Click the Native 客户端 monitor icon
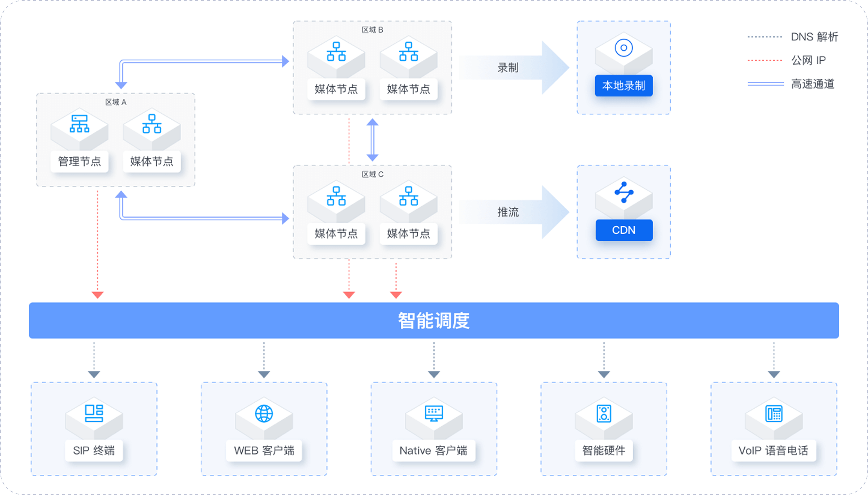The height and width of the screenshot is (495, 868). click(434, 413)
